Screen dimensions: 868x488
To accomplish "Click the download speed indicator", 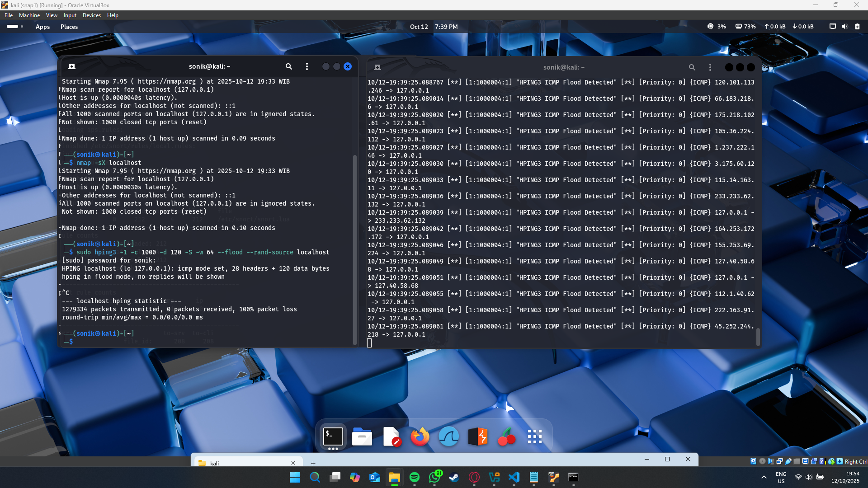I will [x=803, y=27].
